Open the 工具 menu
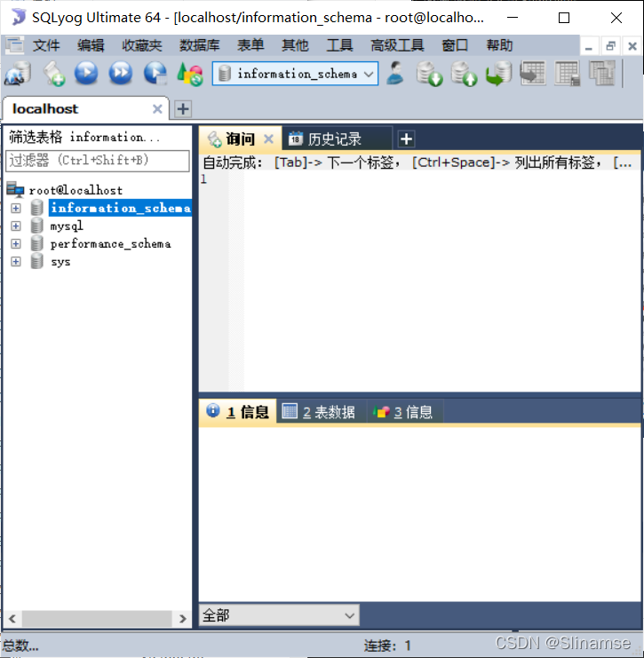644x658 pixels. click(339, 45)
